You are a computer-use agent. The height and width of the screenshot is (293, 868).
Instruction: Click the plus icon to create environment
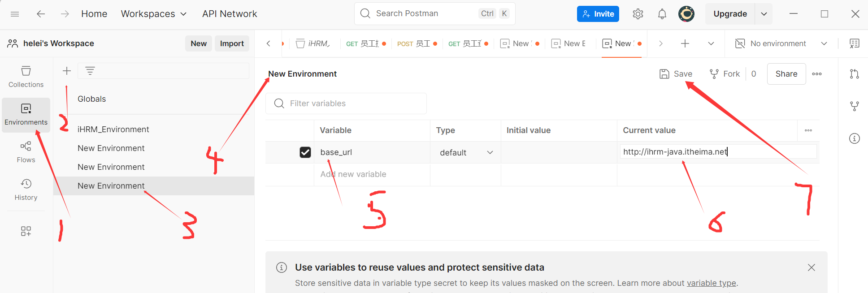point(67,71)
